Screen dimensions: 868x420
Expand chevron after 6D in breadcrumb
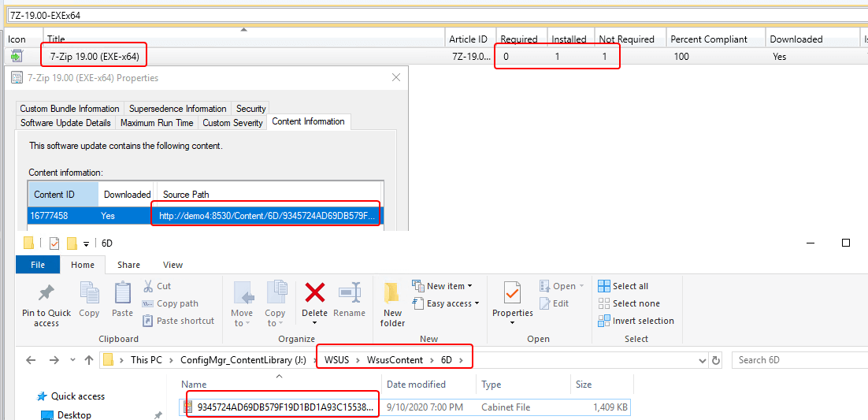click(462, 360)
